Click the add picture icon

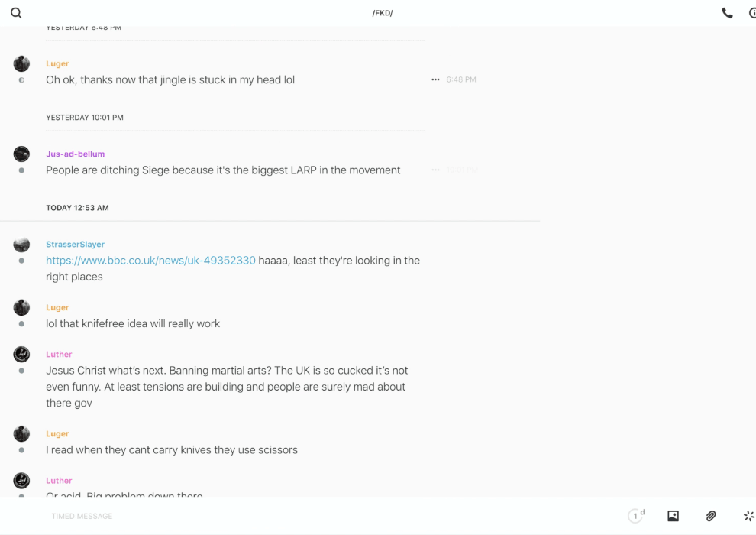click(673, 516)
